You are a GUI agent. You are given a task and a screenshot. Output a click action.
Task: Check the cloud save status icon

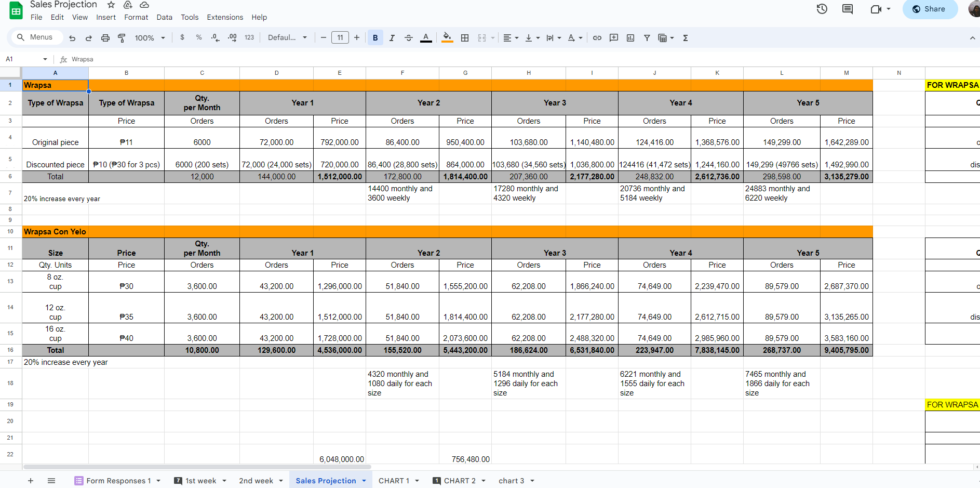coord(144,5)
